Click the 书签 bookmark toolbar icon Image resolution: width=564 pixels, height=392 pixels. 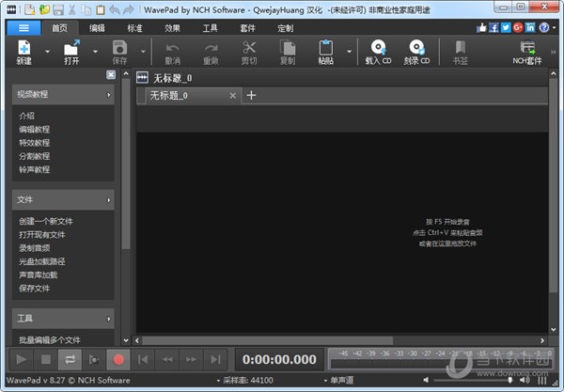pyautogui.click(x=460, y=53)
